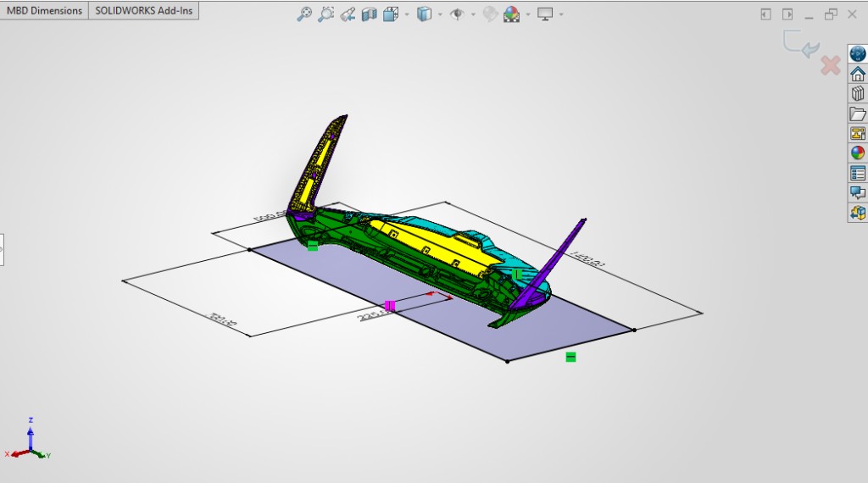The height and width of the screenshot is (483, 868).
Task: Click the 500.00 dimension text
Action: pyautogui.click(x=270, y=214)
